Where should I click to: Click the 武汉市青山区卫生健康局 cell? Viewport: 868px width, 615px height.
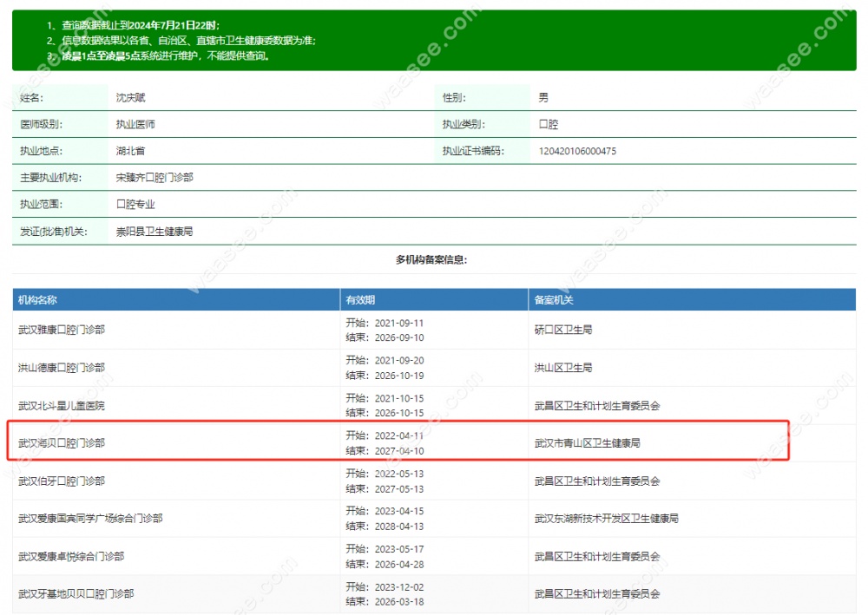588,443
